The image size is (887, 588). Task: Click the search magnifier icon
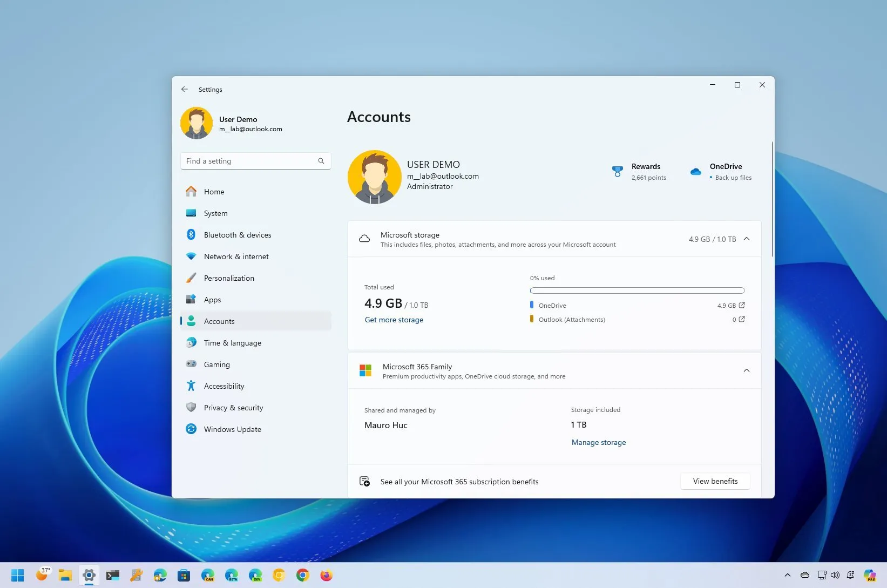pos(321,161)
